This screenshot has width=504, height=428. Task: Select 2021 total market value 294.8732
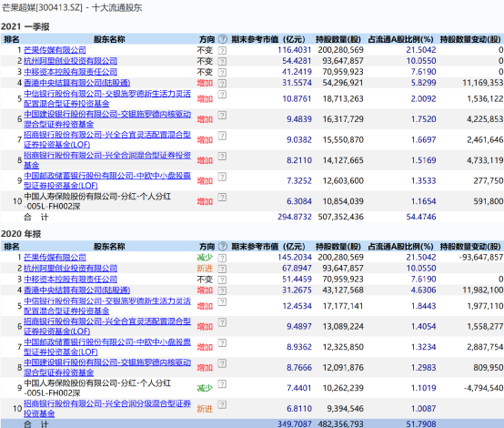(295, 217)
